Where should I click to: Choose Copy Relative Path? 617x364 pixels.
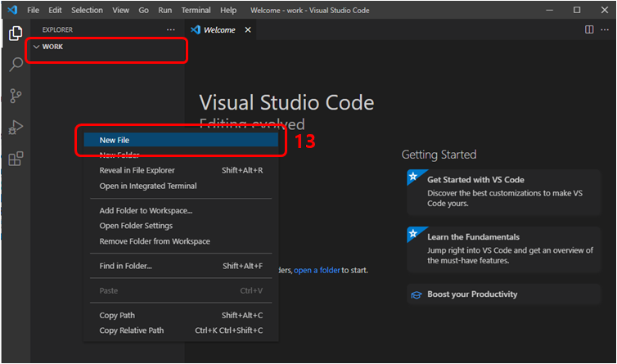(181, 330)
